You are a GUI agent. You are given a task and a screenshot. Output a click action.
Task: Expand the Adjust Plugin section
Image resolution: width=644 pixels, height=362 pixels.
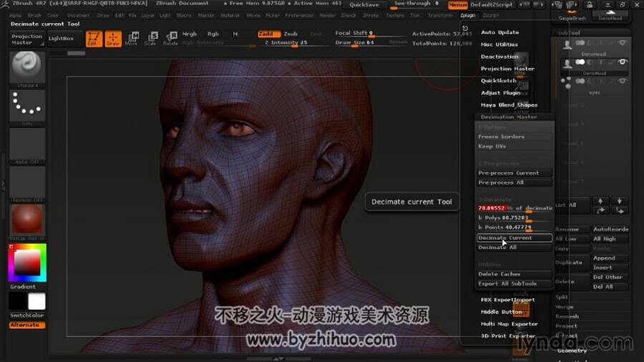[x=501, y=93]
